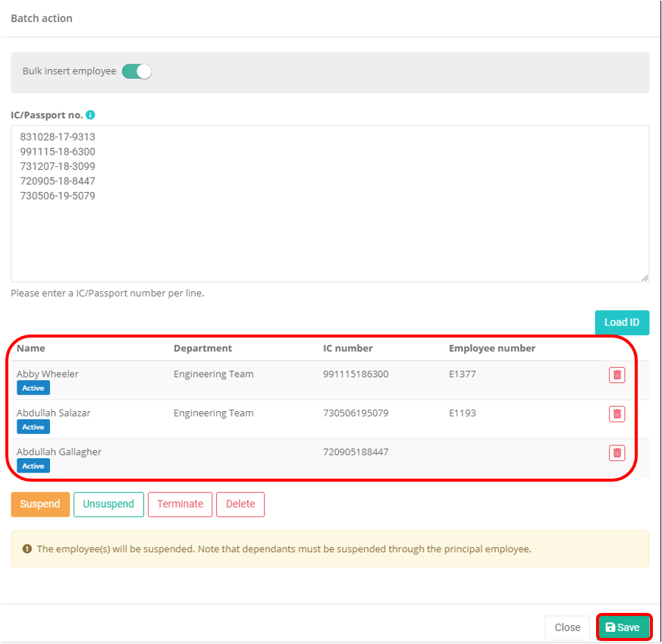The width and height of the screenshot is (662, 644).
Task: Choose the Delete batch action
Action: click(x=240, y=504)
